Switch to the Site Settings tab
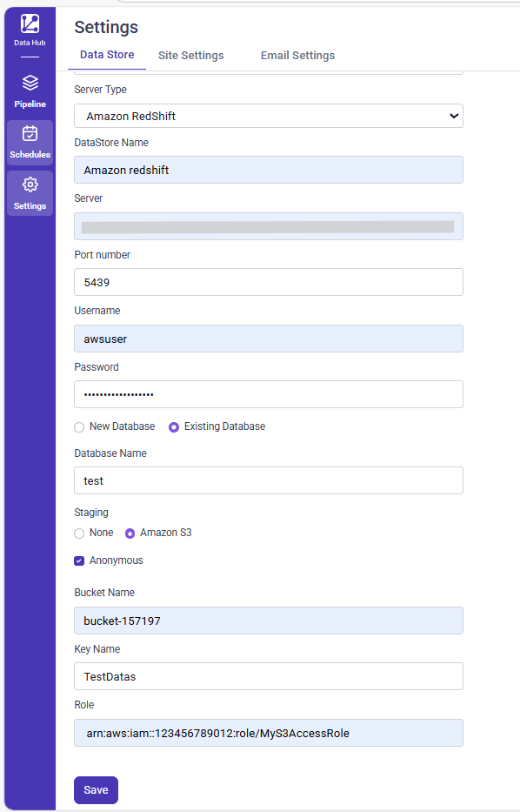Image resolution: width=520 pixels, height=812 pixels. [191, 56]
